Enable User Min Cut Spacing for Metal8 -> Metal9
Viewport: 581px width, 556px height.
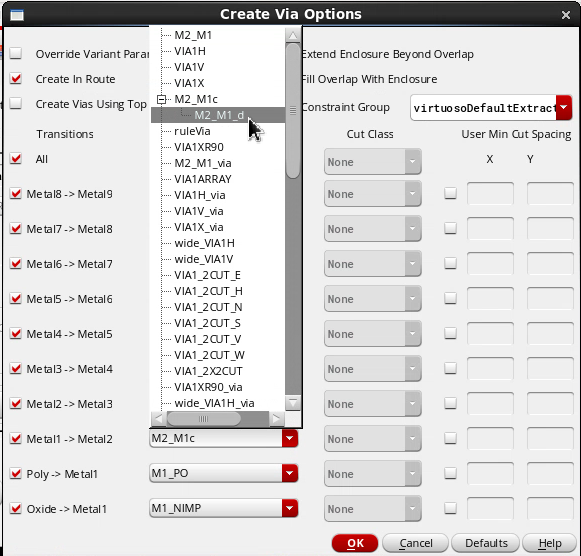pos(450,193)
